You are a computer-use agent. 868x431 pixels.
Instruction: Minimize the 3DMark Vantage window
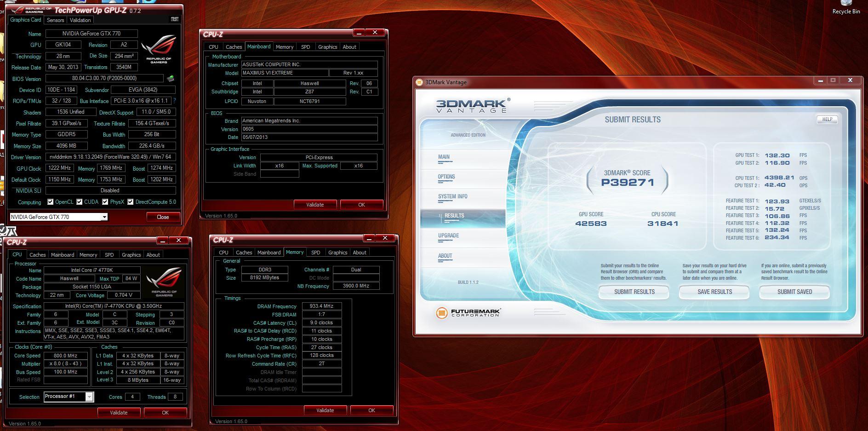click(x=820, y=80)
